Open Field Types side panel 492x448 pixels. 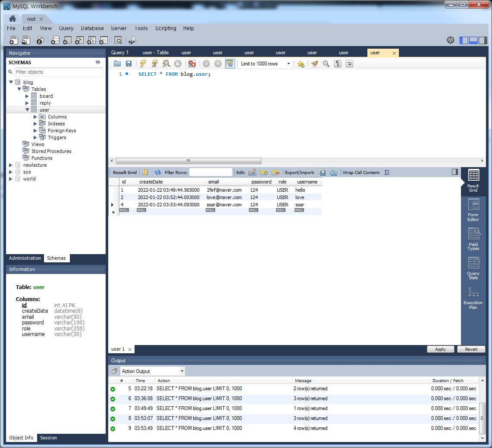[x=473, y=239]
